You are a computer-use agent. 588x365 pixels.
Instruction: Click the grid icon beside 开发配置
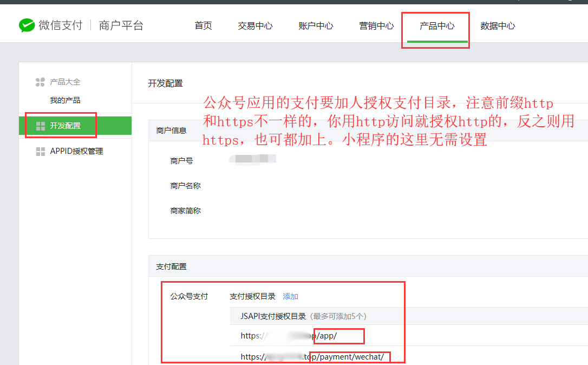[x=40, y=126]
